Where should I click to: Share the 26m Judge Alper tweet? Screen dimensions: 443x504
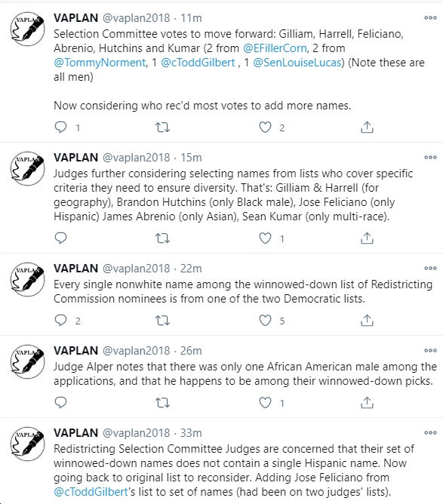pyautogui.click(x=367, y=402)
